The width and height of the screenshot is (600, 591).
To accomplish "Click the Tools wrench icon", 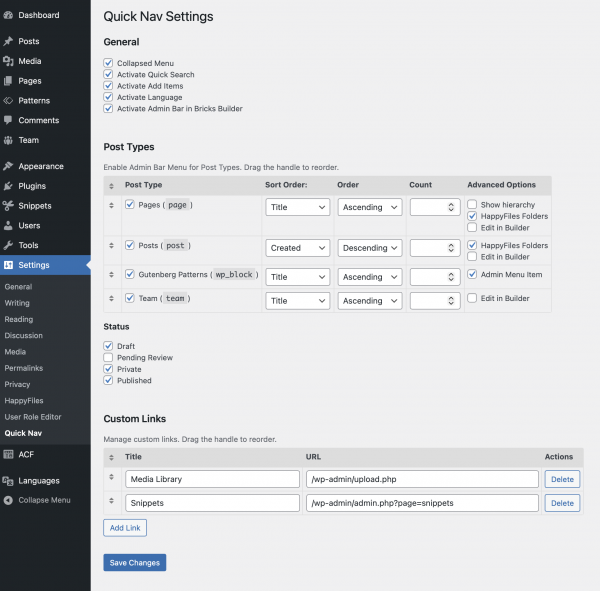I will point(9,245).
